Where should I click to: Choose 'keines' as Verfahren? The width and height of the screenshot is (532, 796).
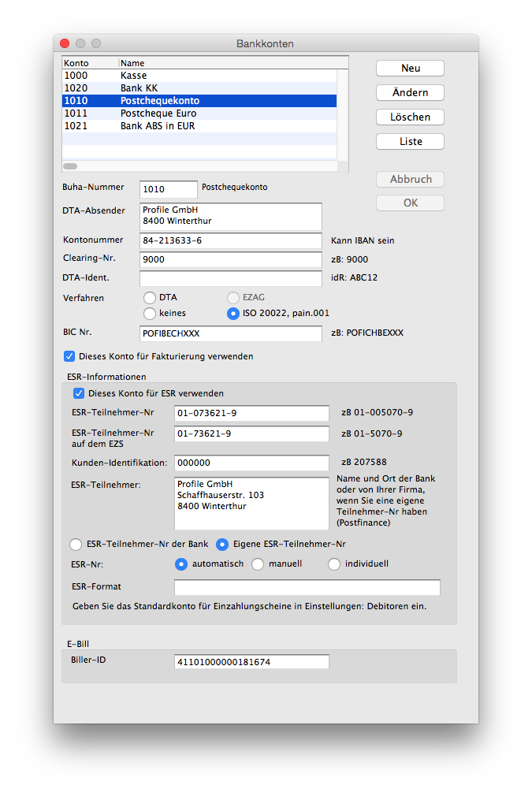click(x=150, y=314)
